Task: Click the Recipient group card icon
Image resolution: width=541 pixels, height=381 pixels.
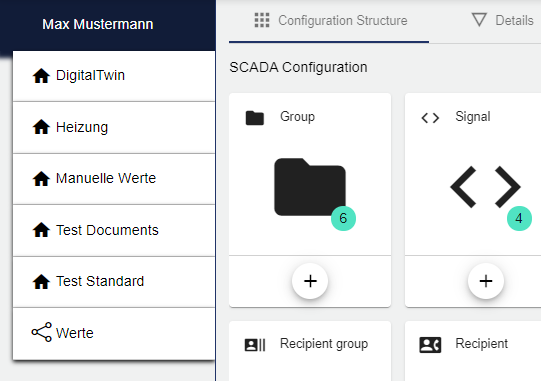Action: (x=255, y=345)
